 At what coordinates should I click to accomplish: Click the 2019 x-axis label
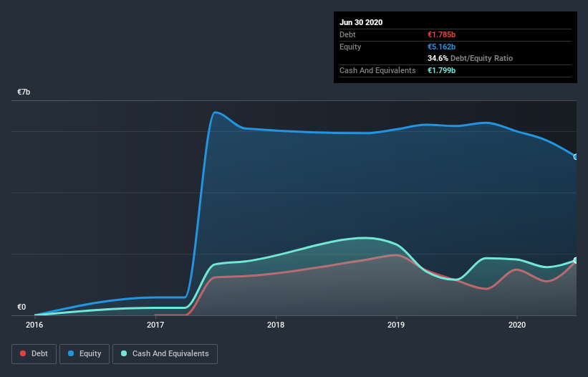396,325
